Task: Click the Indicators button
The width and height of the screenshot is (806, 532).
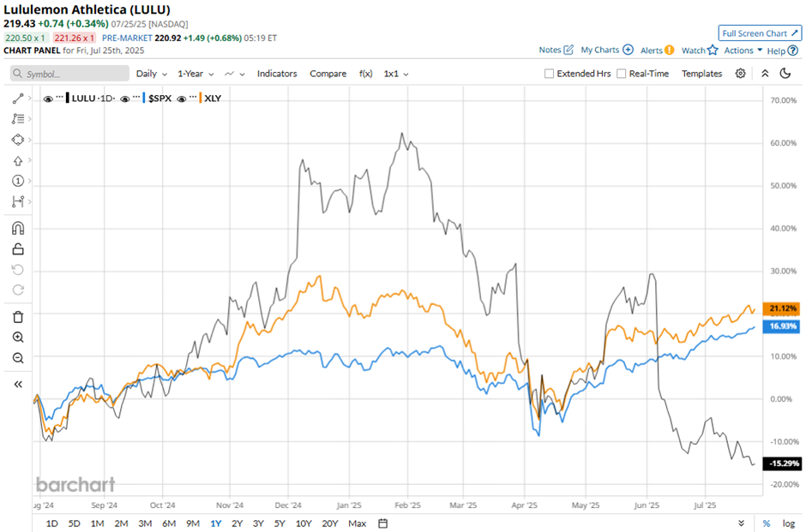Action: pos(277,74)
